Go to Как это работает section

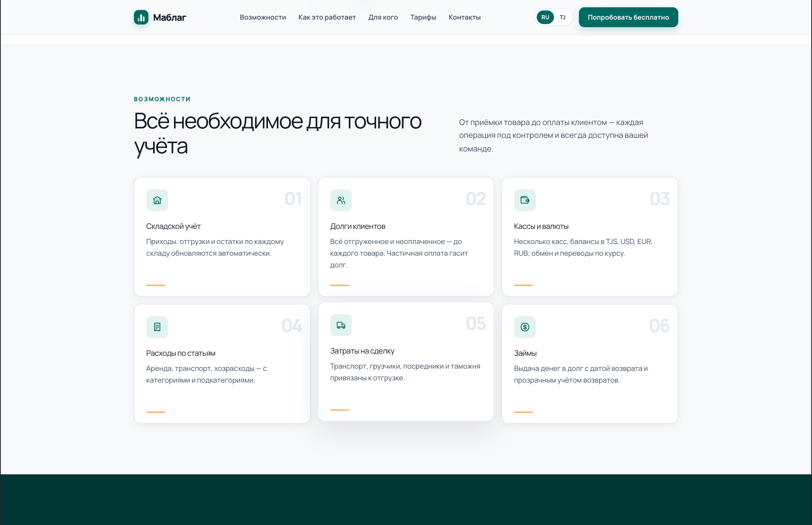[x=327, y=17]
